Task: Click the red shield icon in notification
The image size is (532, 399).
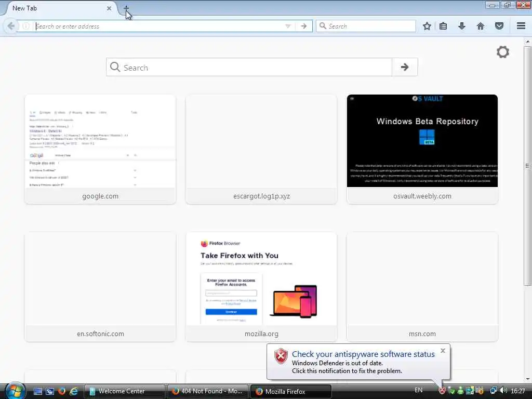Action: 281,356
